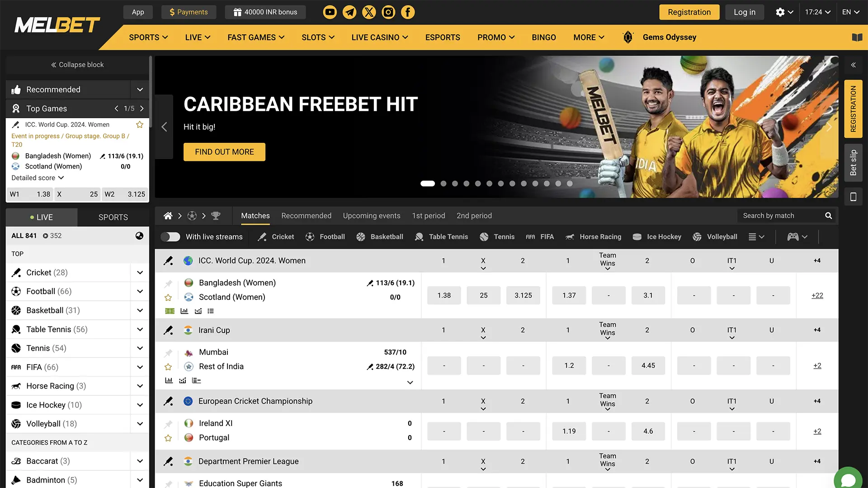Screen dimensions: 868x488
Task: Pin the Mumbai vs Rest of India match
Action: click(168, 352)
